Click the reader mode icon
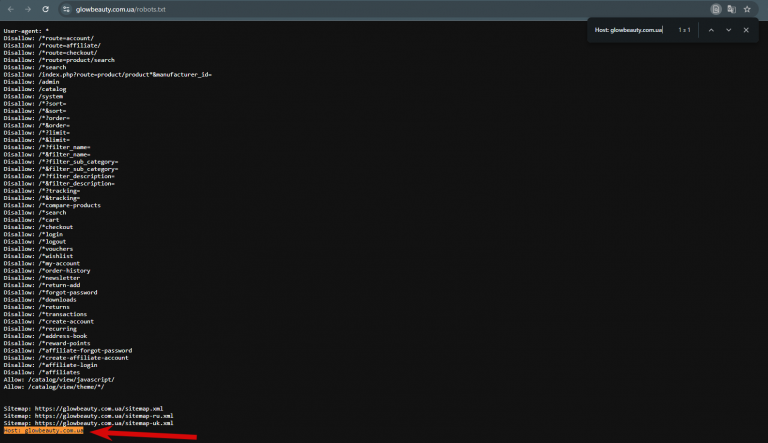The image size is (768, 443). click(x=716, y=9)
